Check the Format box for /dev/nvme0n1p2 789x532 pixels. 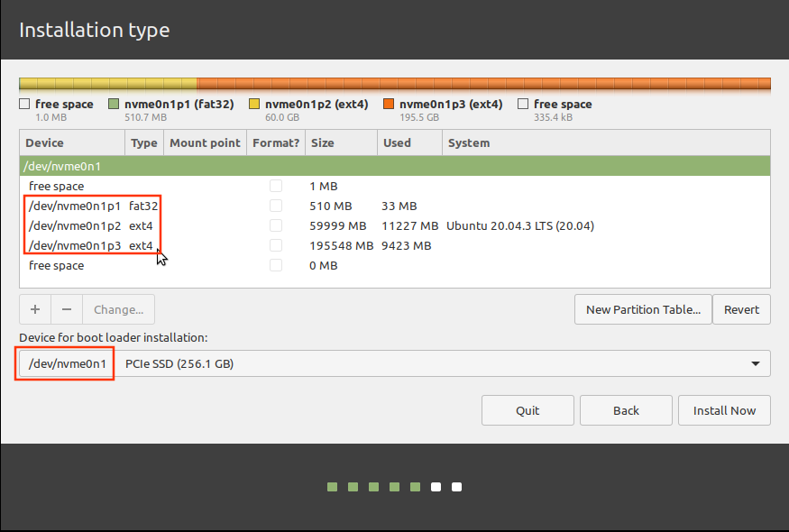pos(276,225)
